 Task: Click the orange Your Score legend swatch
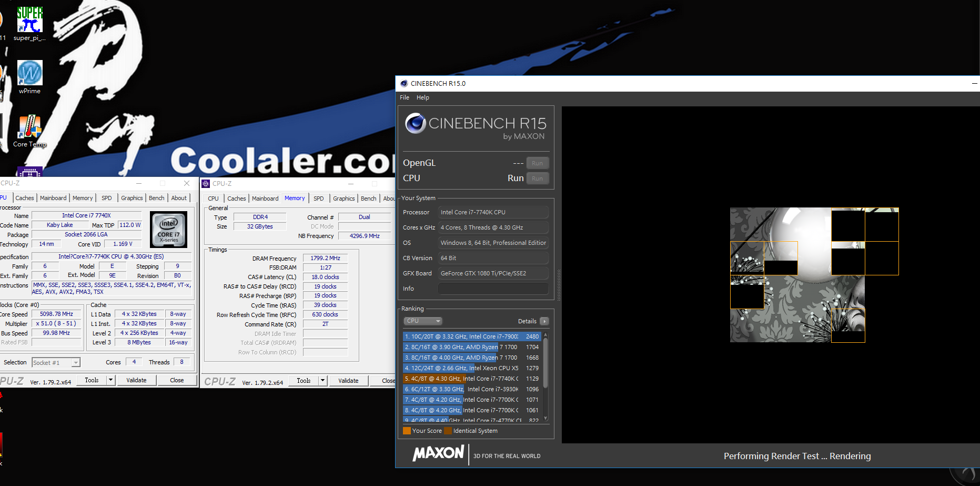click(407, 431)
